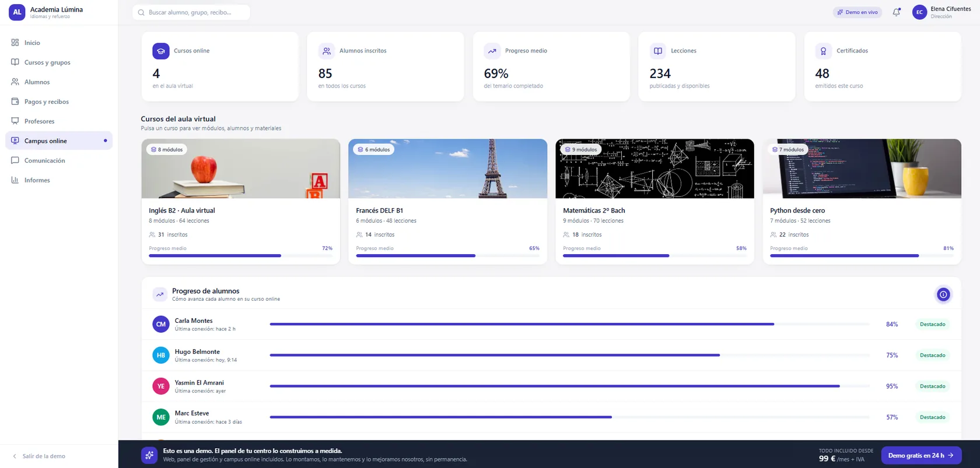
Task: Click the Inglés B2 progress bar
Action: [x=240, y=255]
